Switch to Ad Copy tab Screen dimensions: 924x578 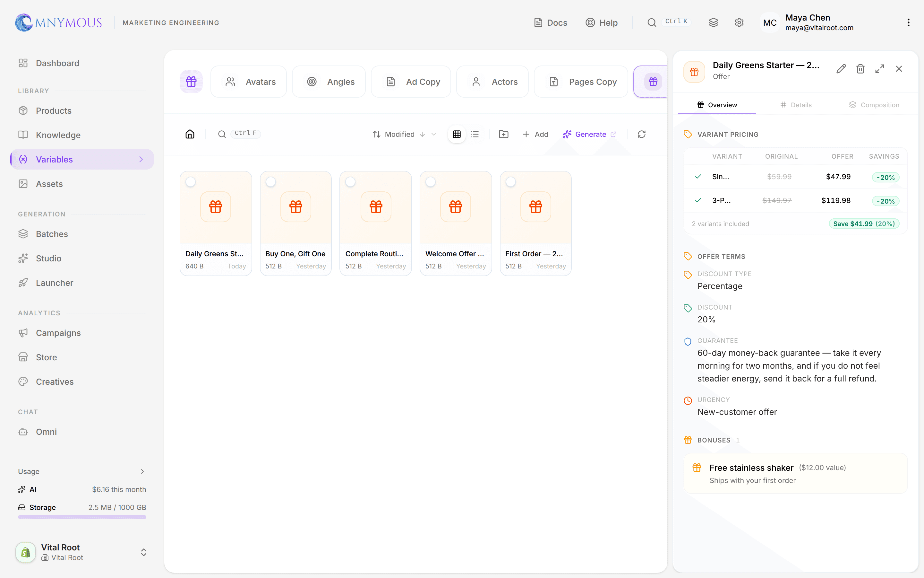[x=411, y=82]
